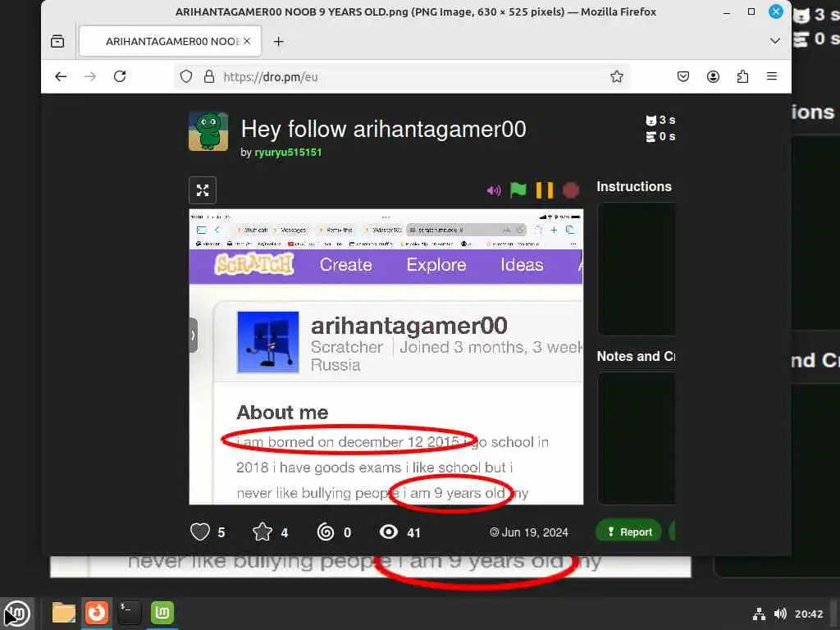This screenshot has width=840, height=630.
Task: Open the Linux Mint start menu
Action: [x=17, y=614]
